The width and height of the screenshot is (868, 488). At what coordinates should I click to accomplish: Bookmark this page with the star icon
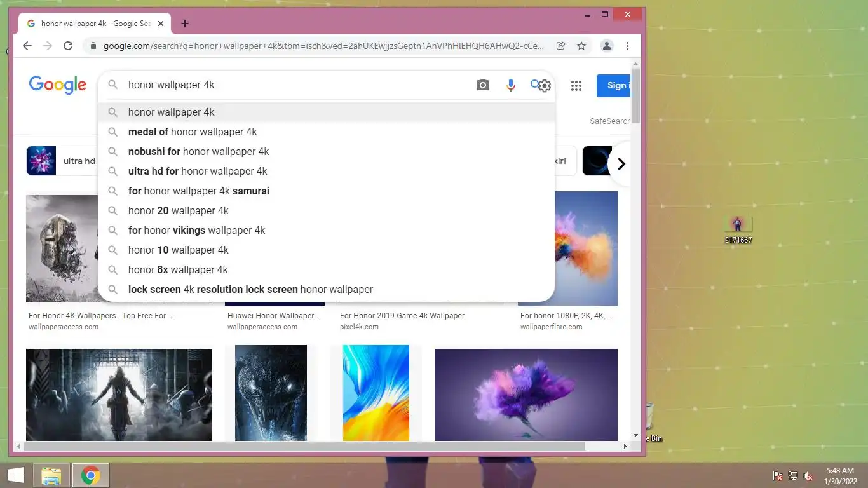581,46
